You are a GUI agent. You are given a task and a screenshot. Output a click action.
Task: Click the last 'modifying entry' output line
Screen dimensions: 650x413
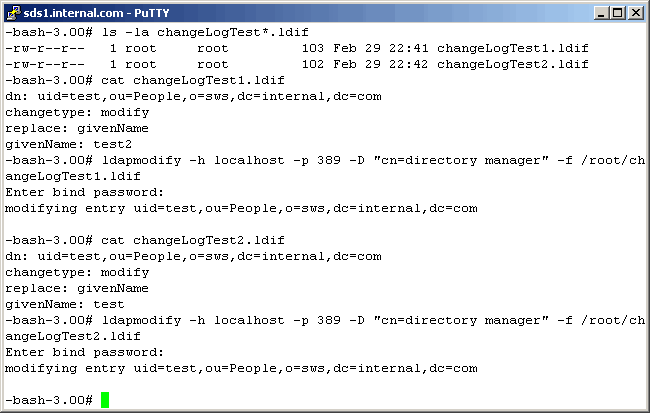[x=240, y=368]
